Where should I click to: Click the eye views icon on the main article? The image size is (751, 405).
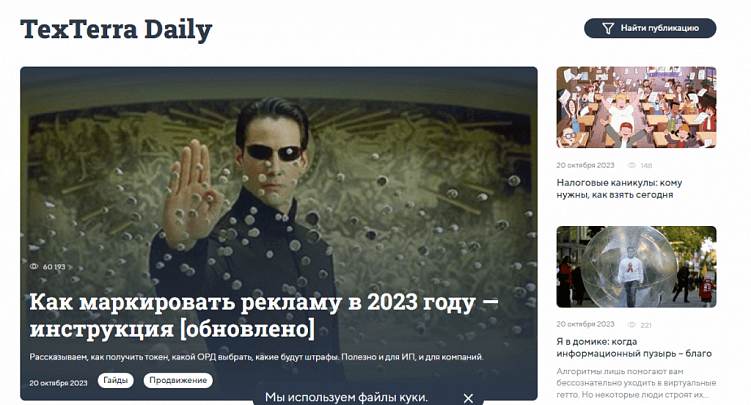[x=34, y=267]
